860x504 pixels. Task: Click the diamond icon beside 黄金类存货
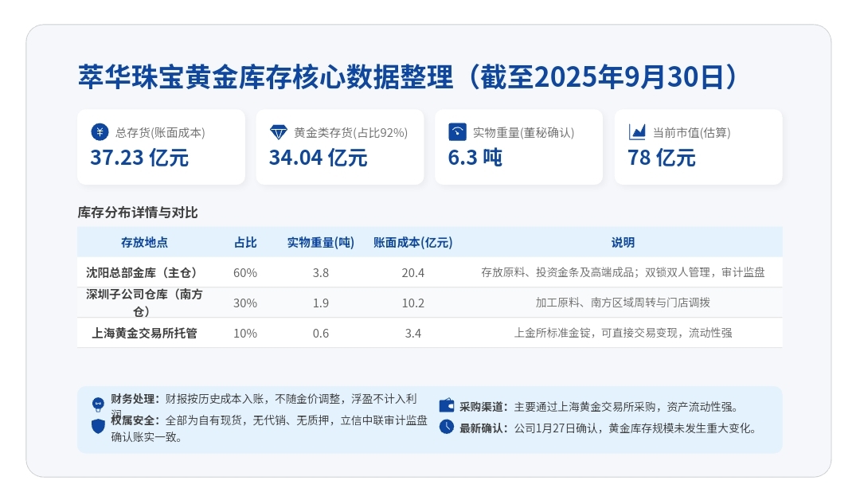click(x=279, y=132)
